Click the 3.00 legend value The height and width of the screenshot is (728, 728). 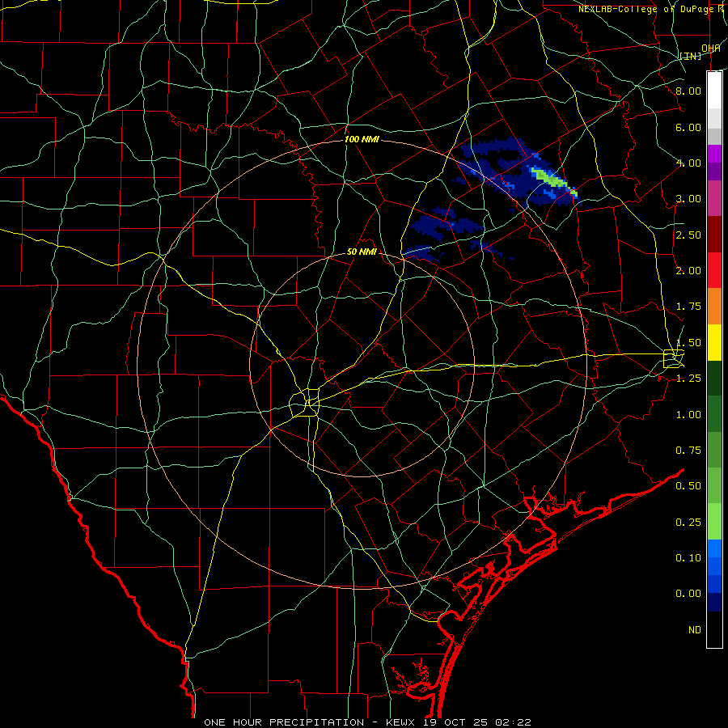(x=688, y=199)
